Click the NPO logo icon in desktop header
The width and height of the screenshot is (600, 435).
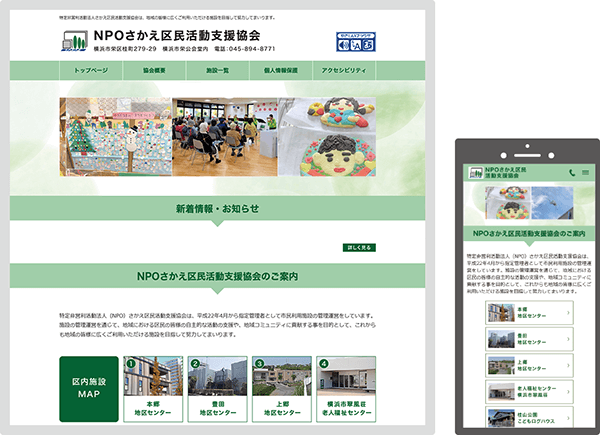pyautogui.click(x=74, y=41)
